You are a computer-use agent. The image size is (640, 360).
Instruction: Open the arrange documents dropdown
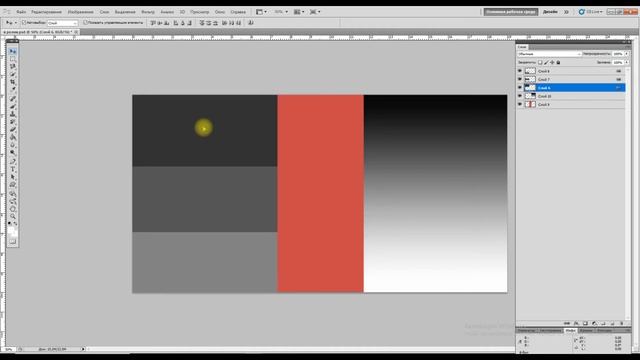click(x=299, y=12)
